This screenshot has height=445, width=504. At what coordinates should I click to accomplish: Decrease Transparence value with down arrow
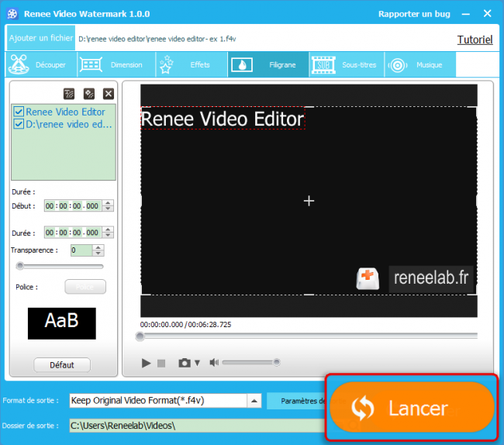pos(98,254)
